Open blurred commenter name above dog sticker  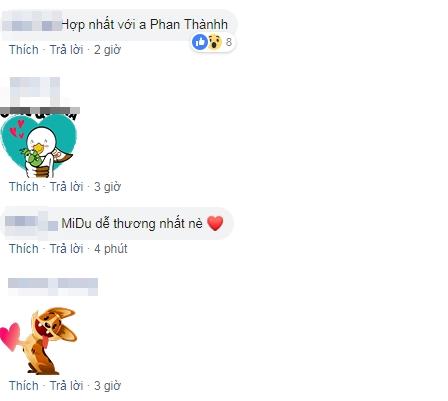53,287
